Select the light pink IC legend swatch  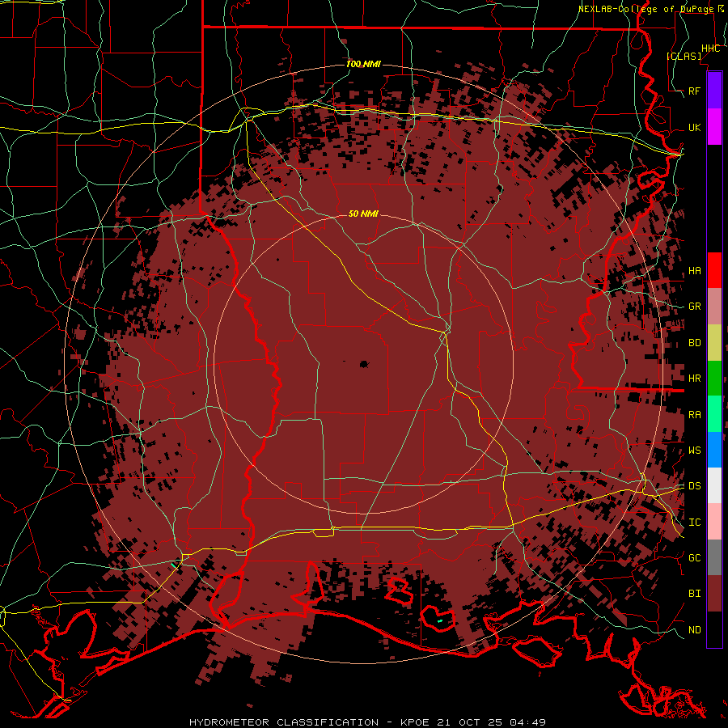point(714,522)
